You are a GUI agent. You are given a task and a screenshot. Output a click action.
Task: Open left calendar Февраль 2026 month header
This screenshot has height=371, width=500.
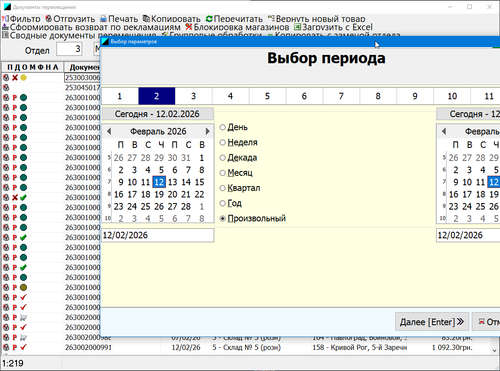158,131
